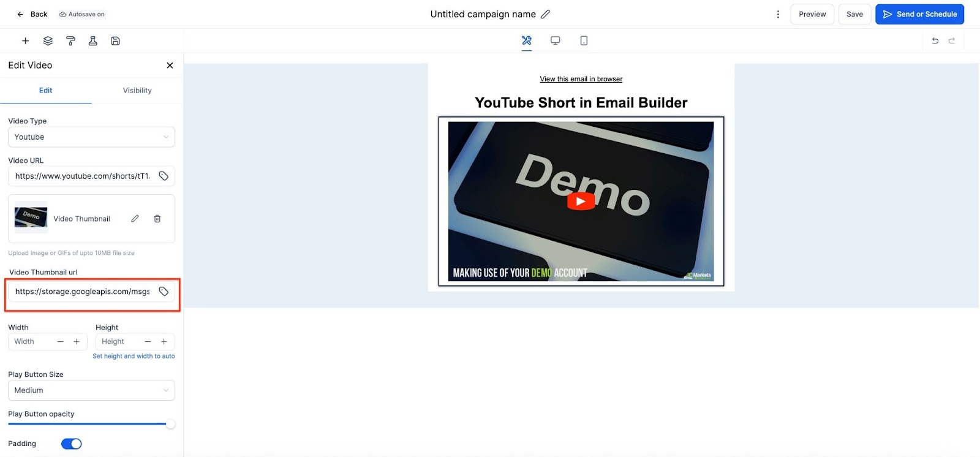Open the Play Button Size dropdown
This screenshot has width=980, height=457.
tap(91, 390)
